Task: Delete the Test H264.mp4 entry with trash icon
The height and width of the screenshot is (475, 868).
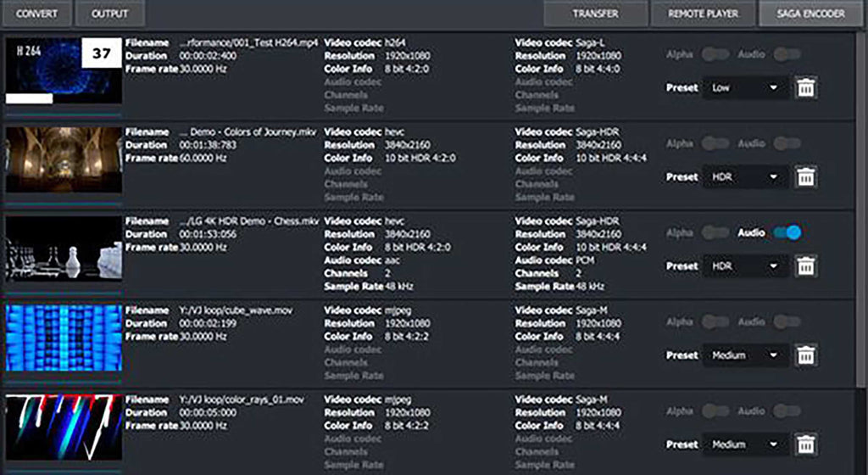Action: pos(805,87)
